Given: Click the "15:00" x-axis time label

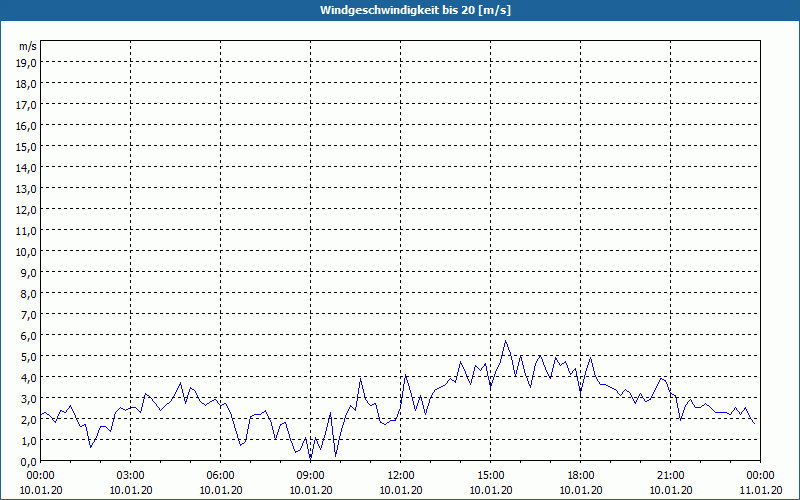Looking at the screenshot, I should 491,476.
